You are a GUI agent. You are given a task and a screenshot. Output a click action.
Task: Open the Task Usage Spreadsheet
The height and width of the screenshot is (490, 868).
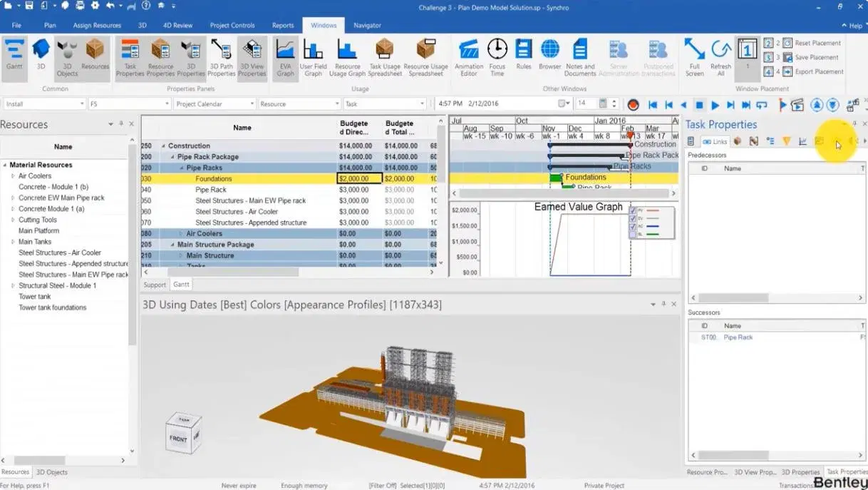coord(385,58)
